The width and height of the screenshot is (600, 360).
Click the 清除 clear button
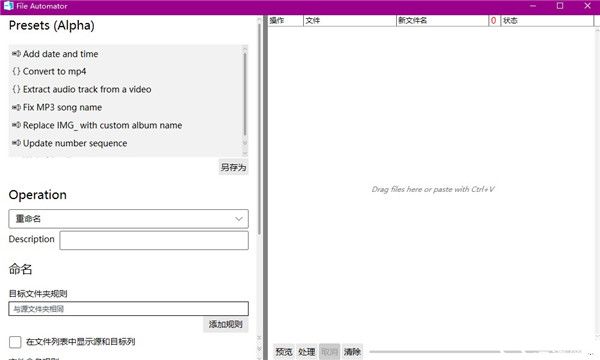coord(352,352)
